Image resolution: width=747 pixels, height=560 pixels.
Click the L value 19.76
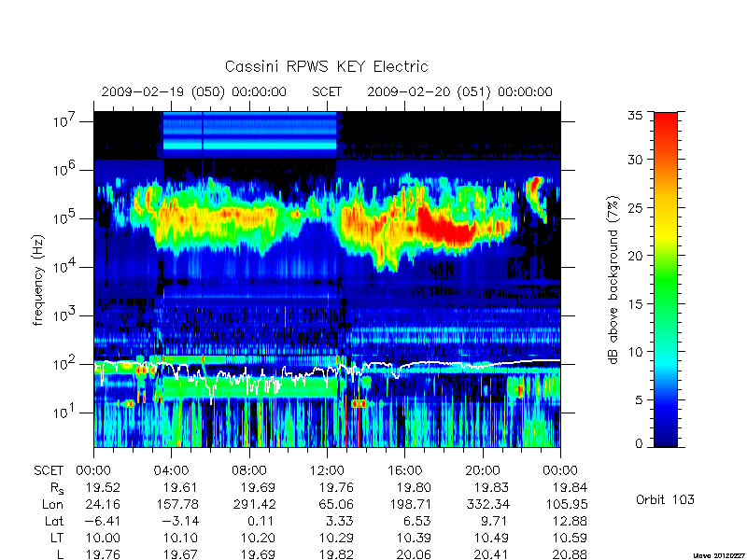click(x=103, y=554)
